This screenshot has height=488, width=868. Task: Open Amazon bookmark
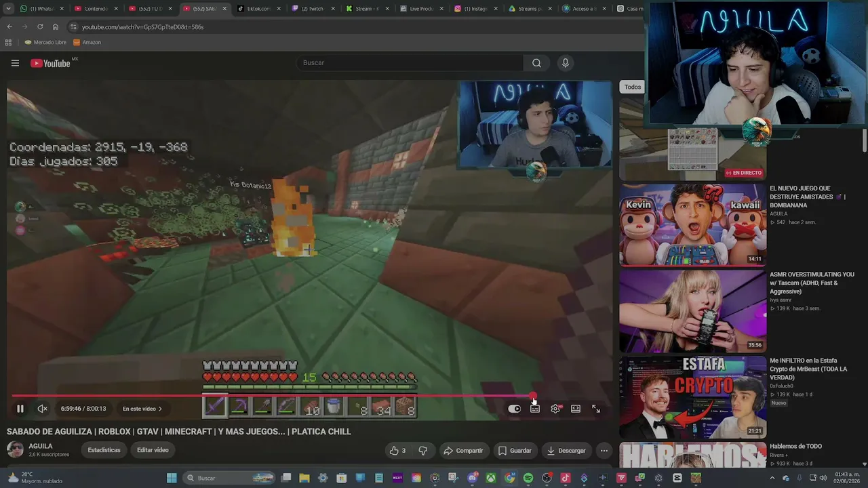(87, 42)
